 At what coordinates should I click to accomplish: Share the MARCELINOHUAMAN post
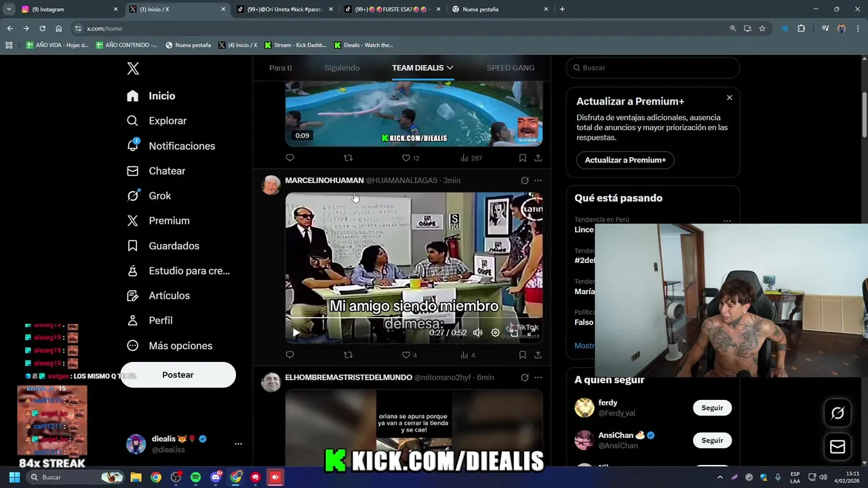[538, 355]
